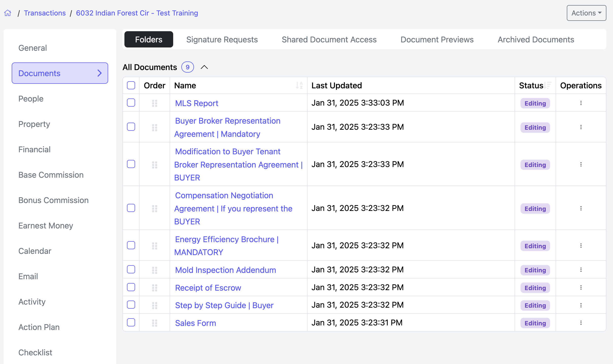Click drag handle for Receipt of Escrow row
The height and width of the screenshot is (364, 613).
coord(154,288)
